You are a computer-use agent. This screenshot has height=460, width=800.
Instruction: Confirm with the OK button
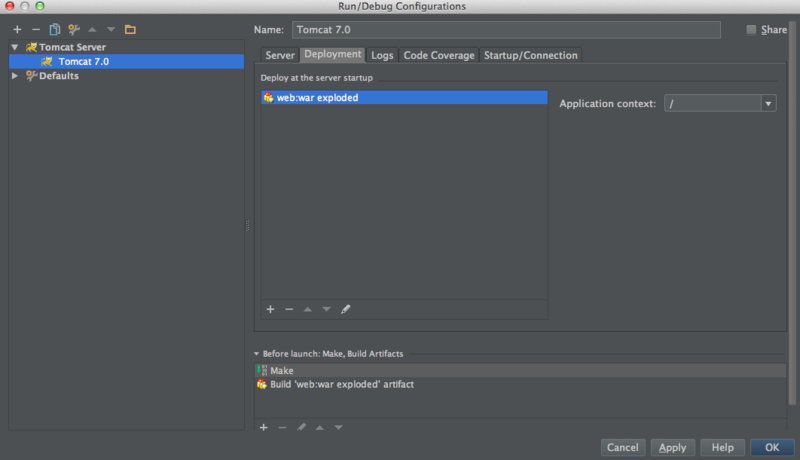(x=772, y=447)
